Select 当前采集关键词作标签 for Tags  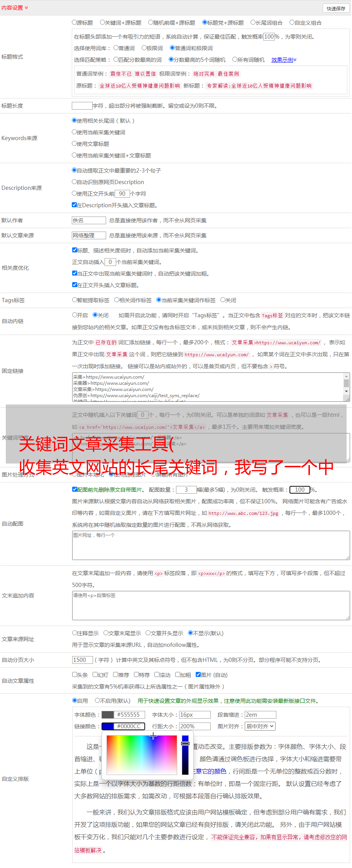[159, 300]
